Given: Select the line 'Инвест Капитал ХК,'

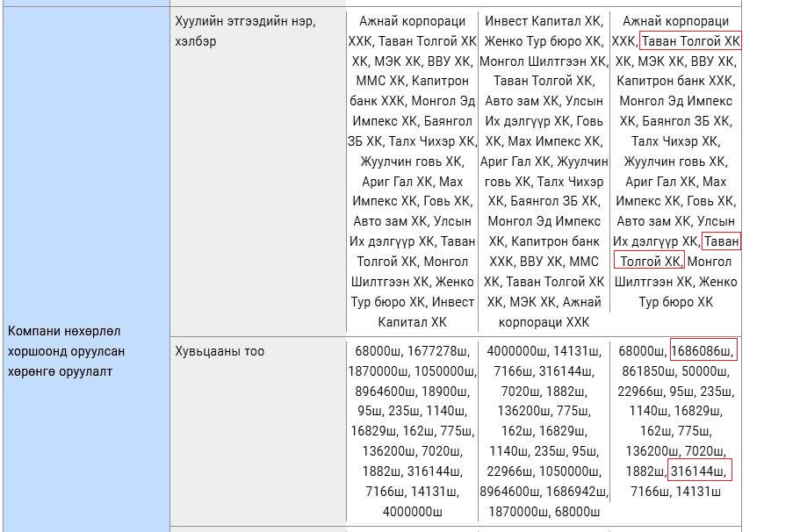Looking at the screenshot, I should (x=544, y=21).
